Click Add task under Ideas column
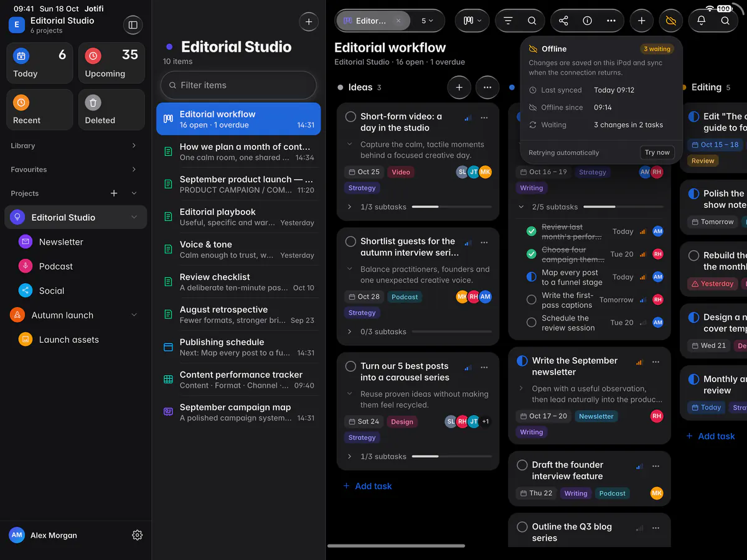The width and height of the screenshot is (747, 560). click(x=367, y=486)
